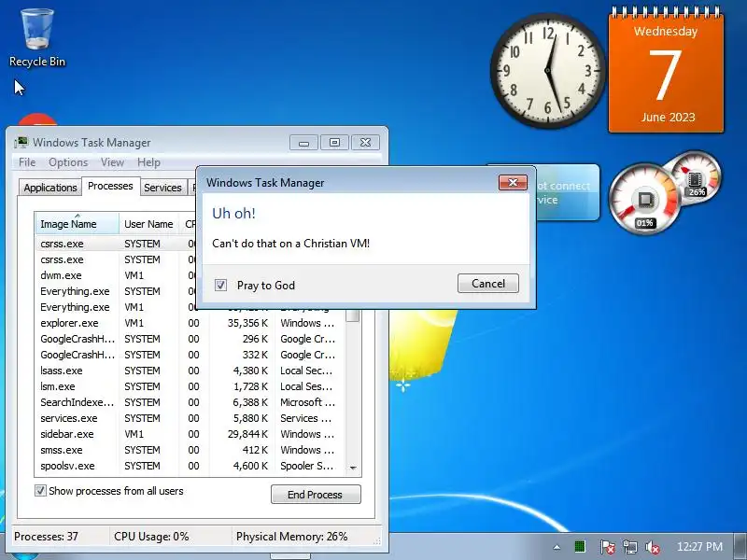Show hidden tray icons arrow
The height and width of the screenshot is (560, 747).
pos(557,547)
